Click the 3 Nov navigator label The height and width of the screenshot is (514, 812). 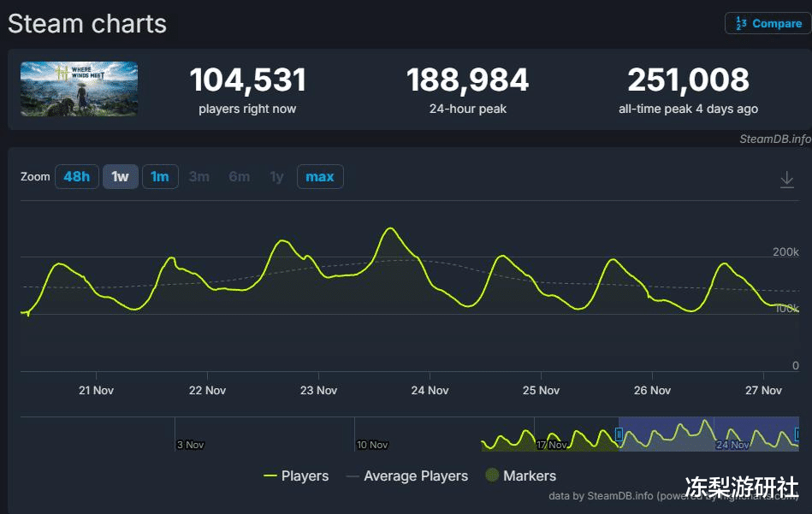point(190,445)
